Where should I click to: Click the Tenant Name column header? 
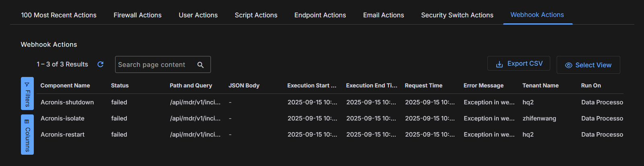pyautogui.click(x=540, y=85)
